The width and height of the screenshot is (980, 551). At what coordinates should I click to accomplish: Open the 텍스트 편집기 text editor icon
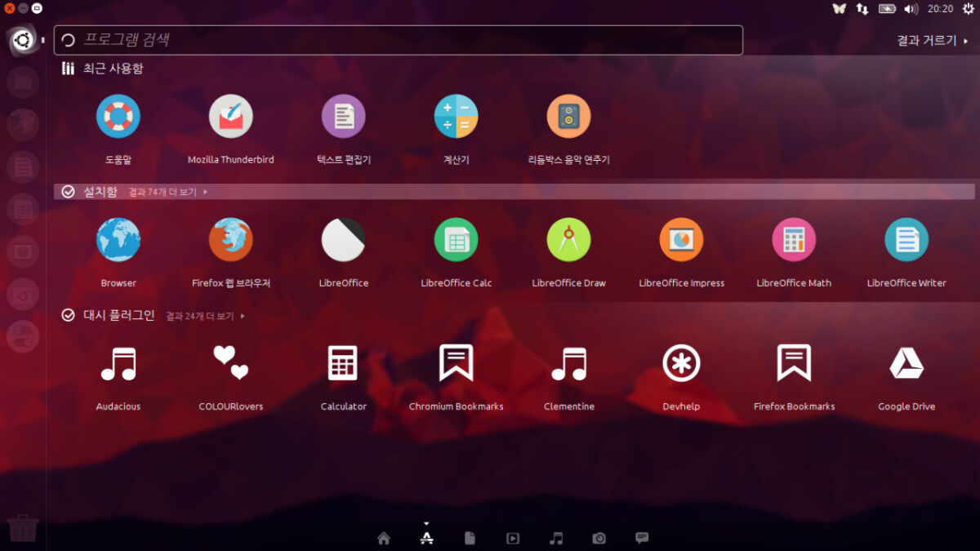344,117
